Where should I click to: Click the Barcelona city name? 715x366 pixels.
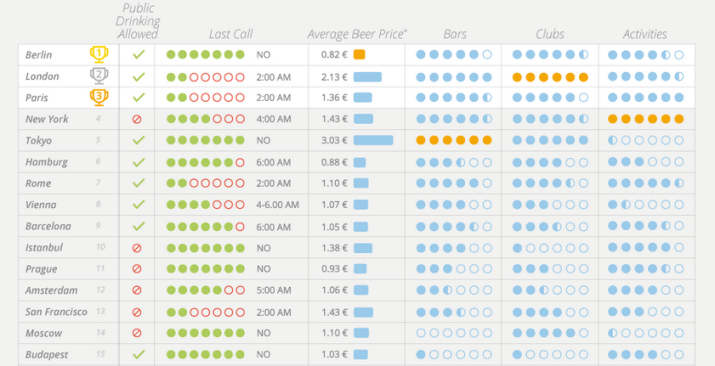(48, 226)
